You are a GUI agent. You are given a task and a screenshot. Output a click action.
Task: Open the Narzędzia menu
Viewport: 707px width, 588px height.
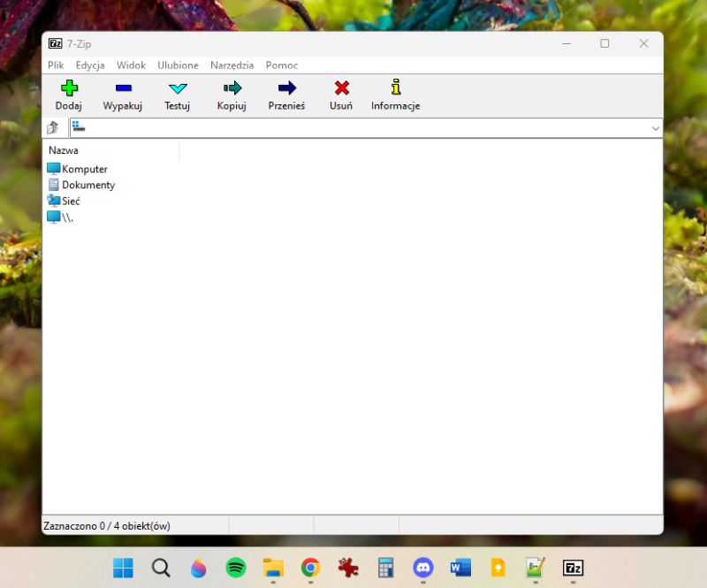[x=232, y=65]
